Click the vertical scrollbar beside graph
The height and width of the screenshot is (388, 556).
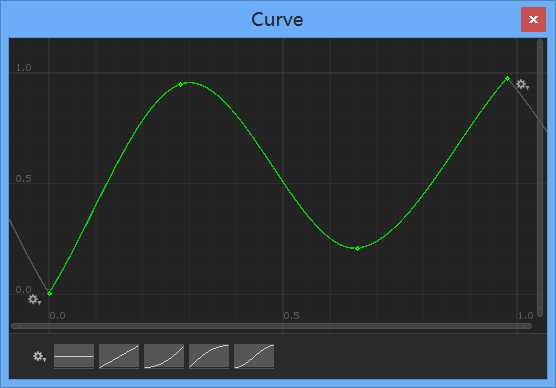540,178
